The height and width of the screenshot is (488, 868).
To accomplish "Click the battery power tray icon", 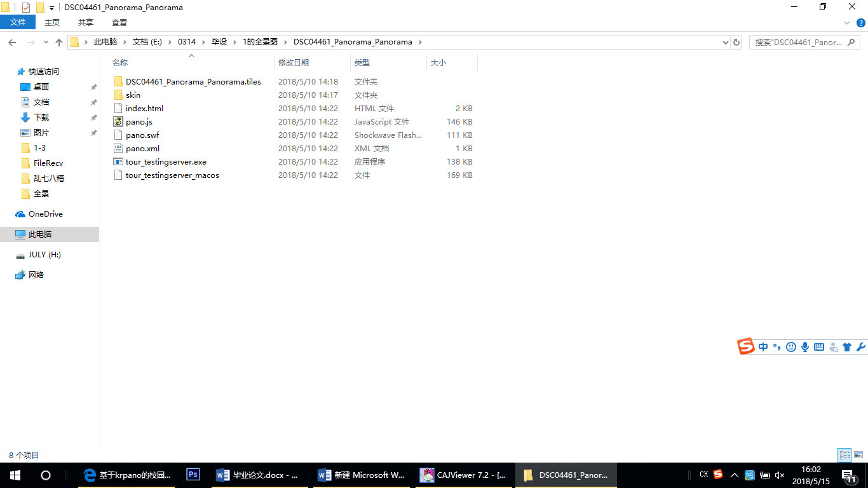I will [x=764, y=475].
